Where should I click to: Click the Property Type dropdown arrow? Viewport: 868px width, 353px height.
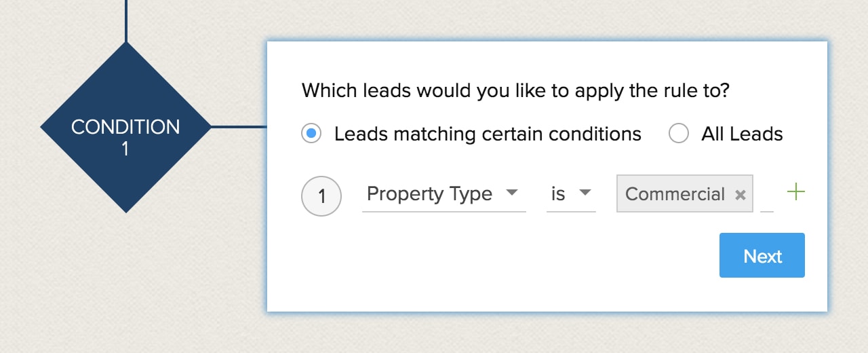tap(512, 193)
